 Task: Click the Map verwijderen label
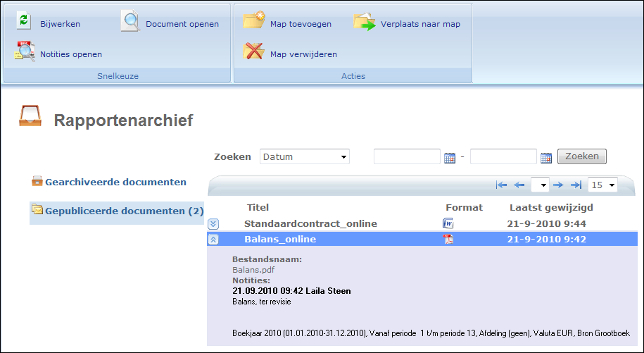303,54
